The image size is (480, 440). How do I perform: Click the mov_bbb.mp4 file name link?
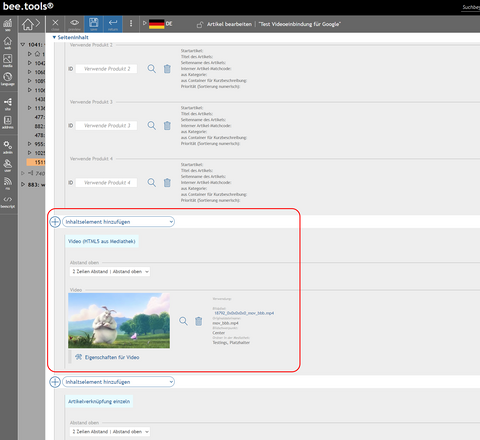coord(244,313)
